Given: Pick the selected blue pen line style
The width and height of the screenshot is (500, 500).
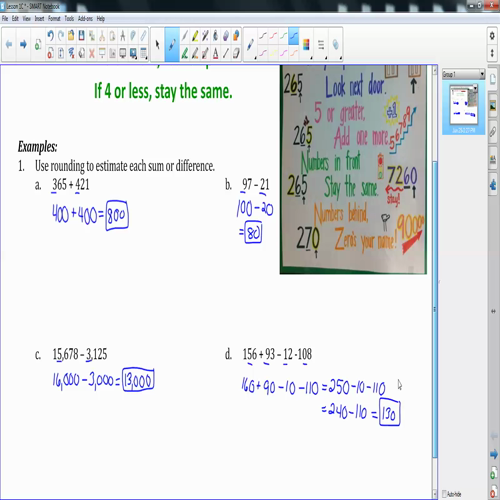Looking at the screenshot, I should (294, 35).
